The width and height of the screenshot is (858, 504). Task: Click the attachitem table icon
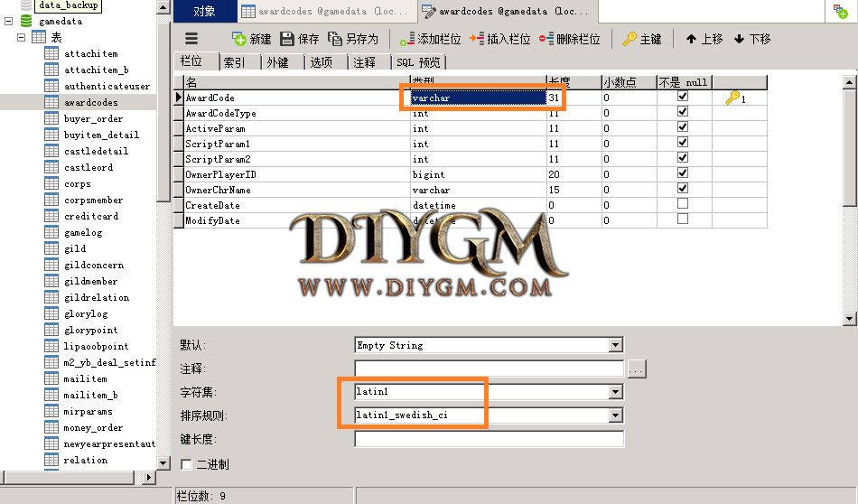(x=51, y=53)
